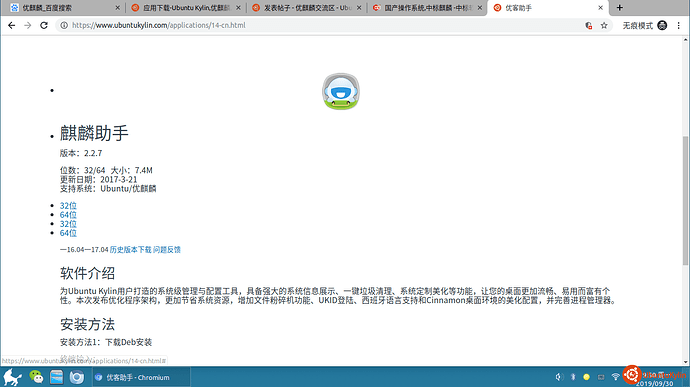
Task: Launch the Chromium icon on taskbar
Action: [x=77, y=377]
